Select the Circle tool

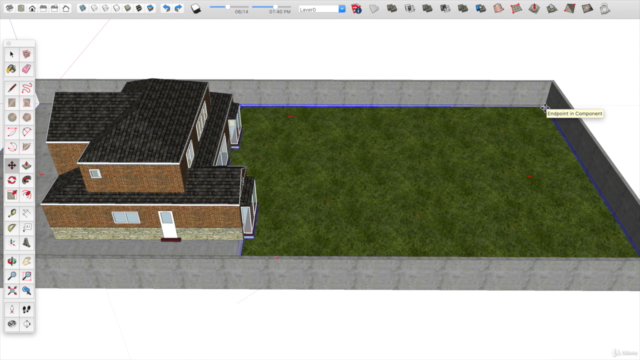point(12,118)
